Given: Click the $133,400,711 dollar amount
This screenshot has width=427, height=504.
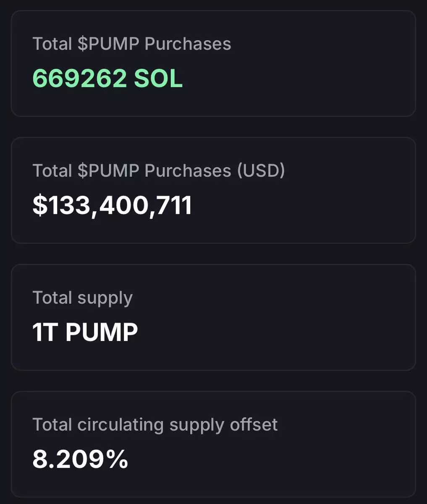Looking at the screenshot, I should (x=112, y=205).
